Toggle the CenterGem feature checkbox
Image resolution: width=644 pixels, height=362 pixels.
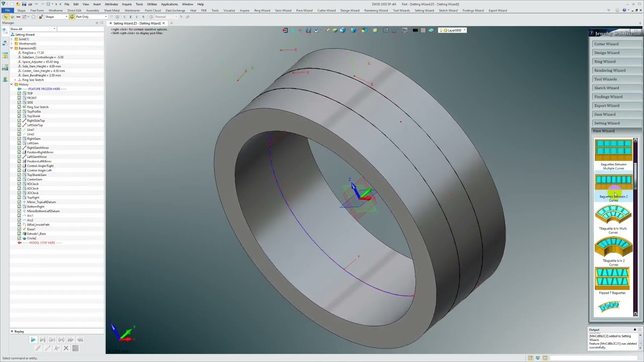[19, 179]
